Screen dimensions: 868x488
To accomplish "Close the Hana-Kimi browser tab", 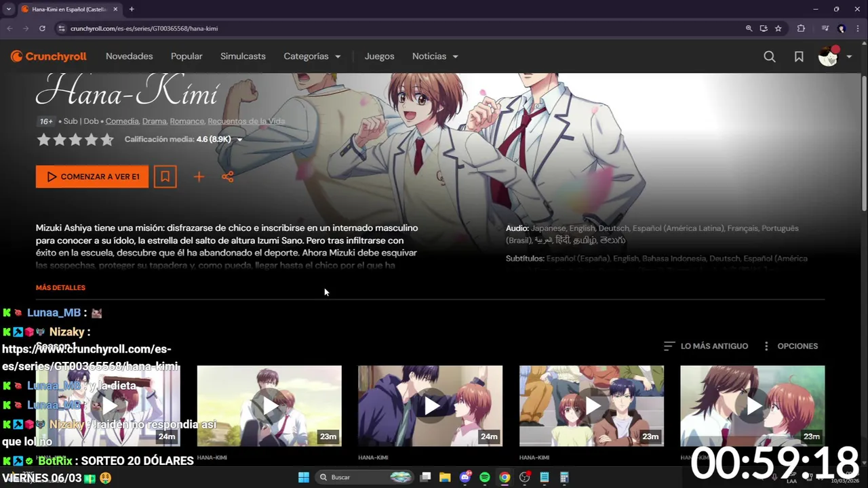I will coord(114,9).
